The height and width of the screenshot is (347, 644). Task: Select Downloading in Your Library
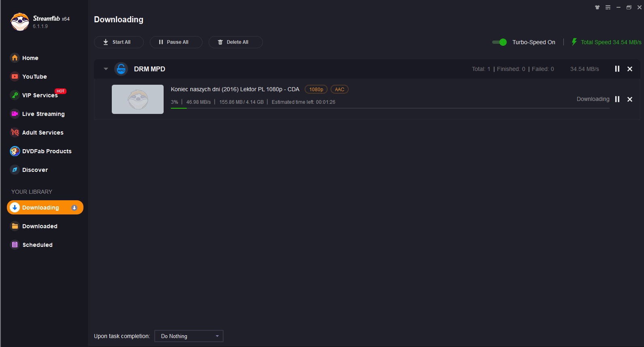[45, 208]
